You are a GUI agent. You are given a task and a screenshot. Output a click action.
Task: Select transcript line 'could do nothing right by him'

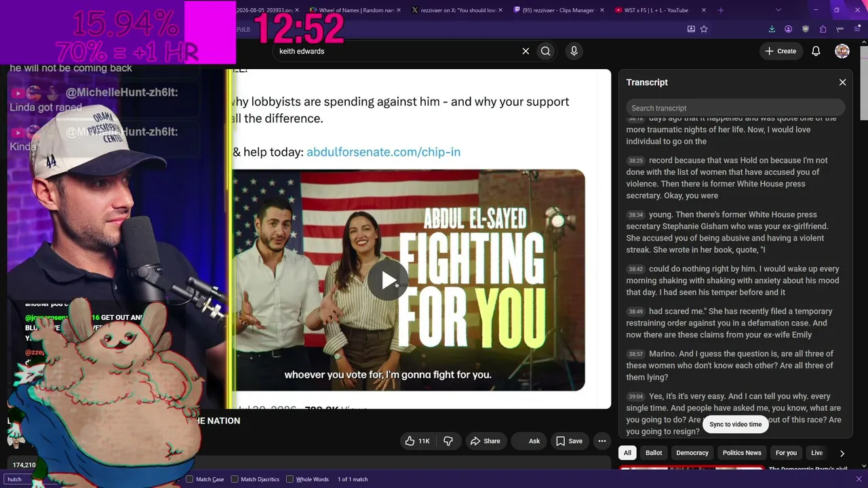tap(733, 281)
